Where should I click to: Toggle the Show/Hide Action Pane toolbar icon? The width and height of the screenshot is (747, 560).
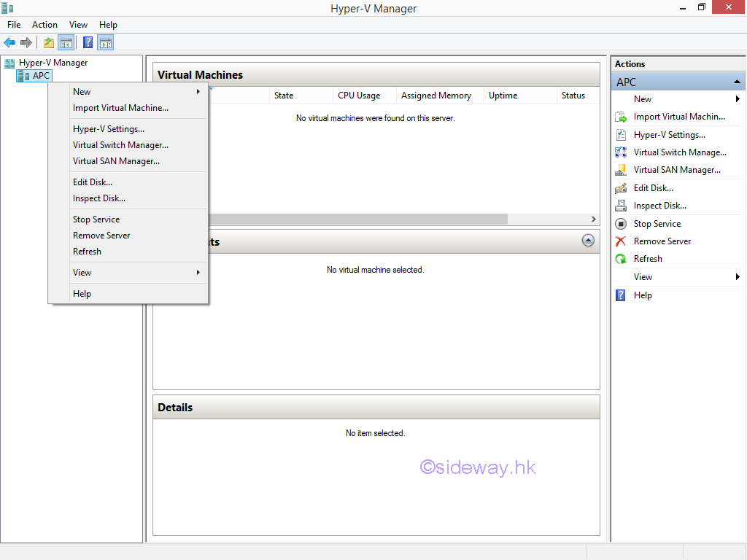[x=105, y=42]
